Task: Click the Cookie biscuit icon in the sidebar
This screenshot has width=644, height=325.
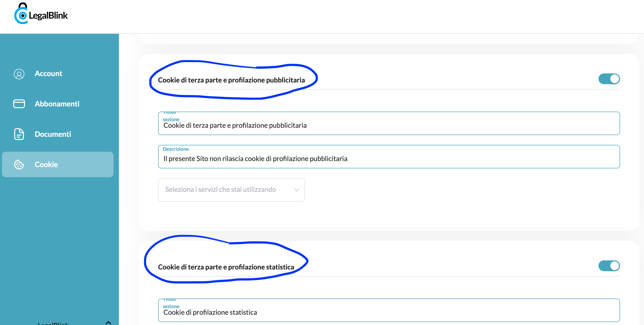Action: [x=19, y=164]
